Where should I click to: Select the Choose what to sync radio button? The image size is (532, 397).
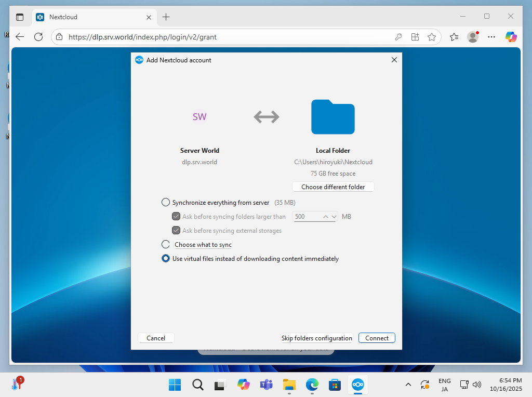(x=166, y=245)
